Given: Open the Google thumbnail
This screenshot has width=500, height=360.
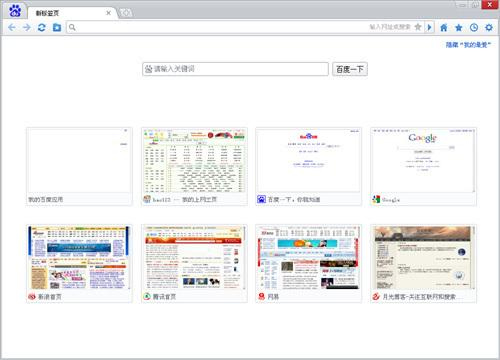Looking at the screenshot, I should tap(423, 166).
